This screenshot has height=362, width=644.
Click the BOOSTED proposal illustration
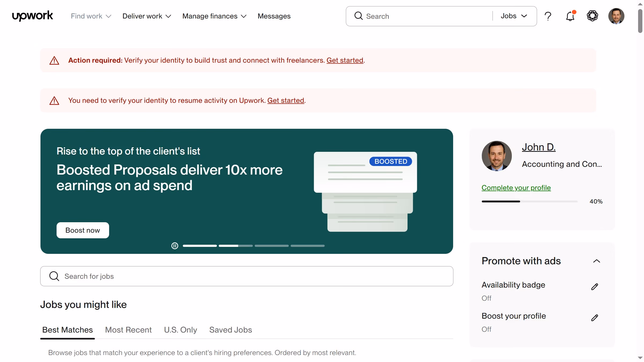tap(365, 191)
